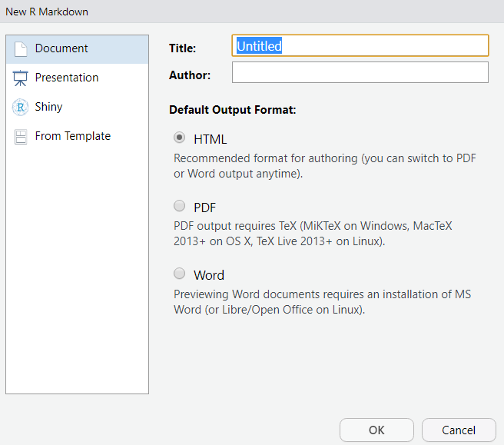The image size is (504, 445).
Task: Open the From Template option
Action: 77,136
